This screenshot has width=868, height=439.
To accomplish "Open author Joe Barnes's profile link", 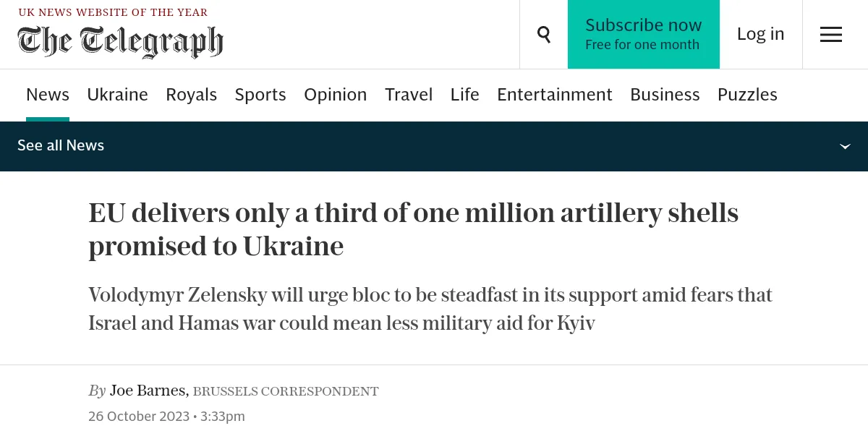I will point(148,391).
